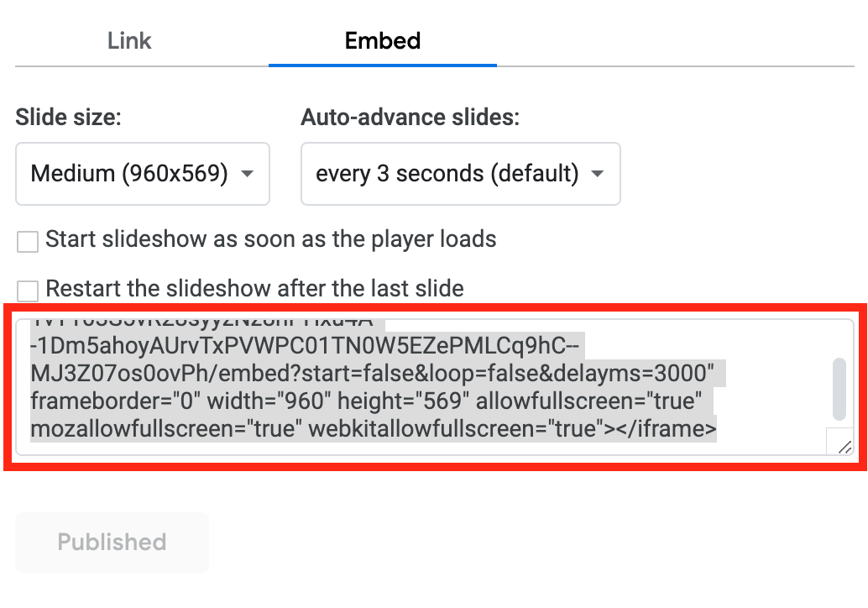Open the Medium (960x569) slide size dropdown

[x=142, y=174]
